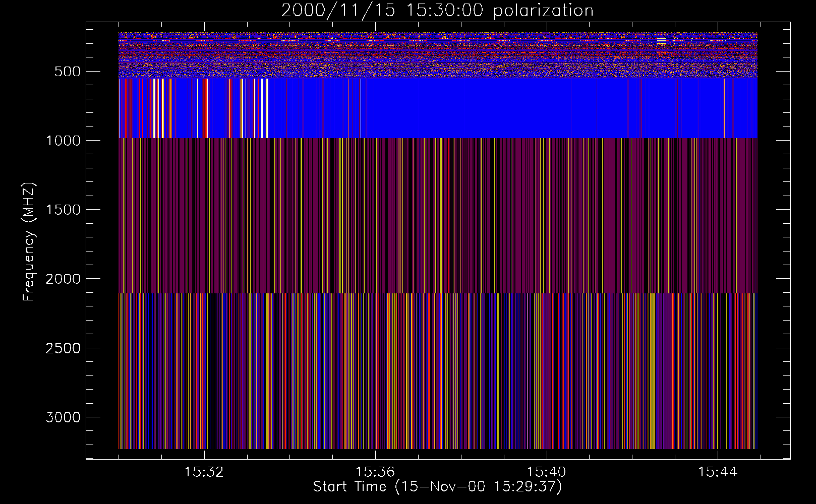Click the 2500 frequency tick label
Viewport: 816px width, 504px height.
(63, 348)
